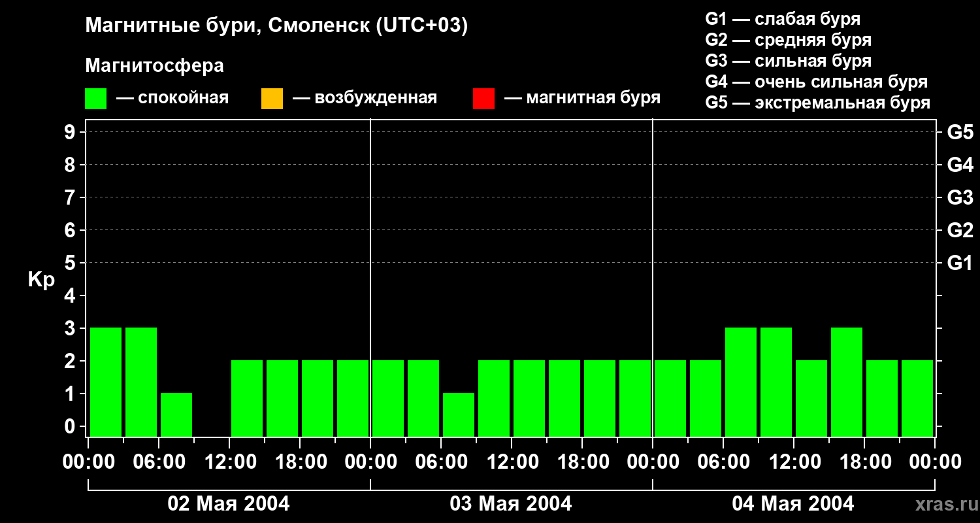Click the 15:00–18:00 Kp 3 bar on 04 Мая
The image size is (980, 523).
tap(847, 382)
